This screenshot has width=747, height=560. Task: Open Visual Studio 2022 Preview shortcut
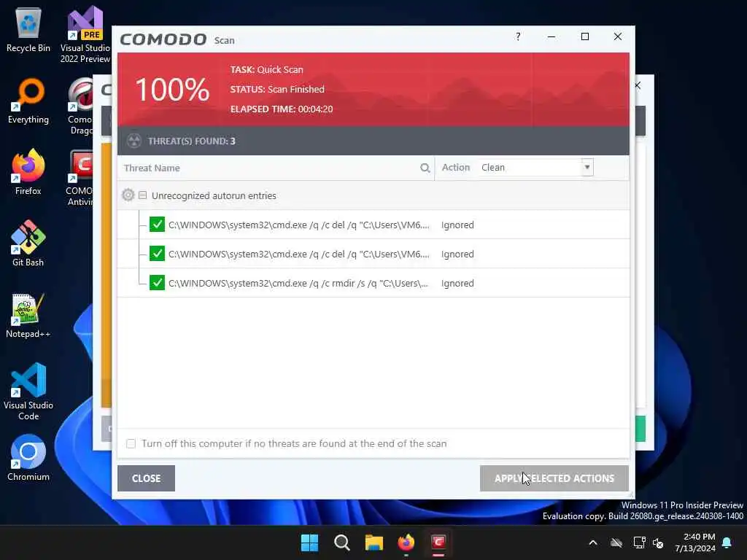(85, 34)
